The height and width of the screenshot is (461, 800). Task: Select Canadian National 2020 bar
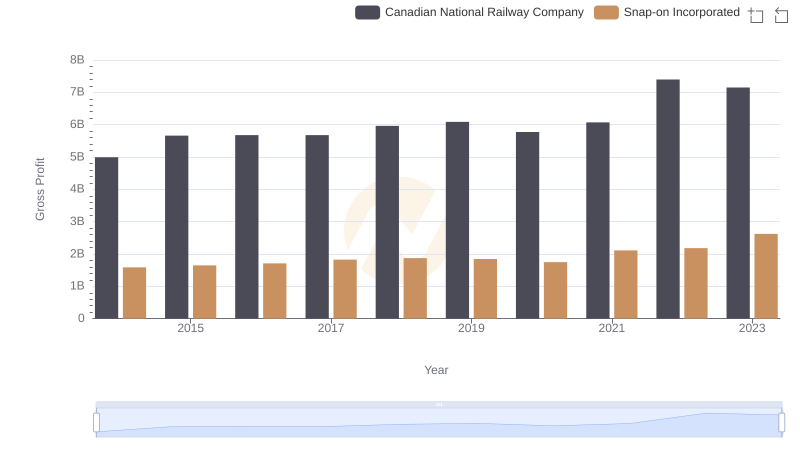coord(528,225)
